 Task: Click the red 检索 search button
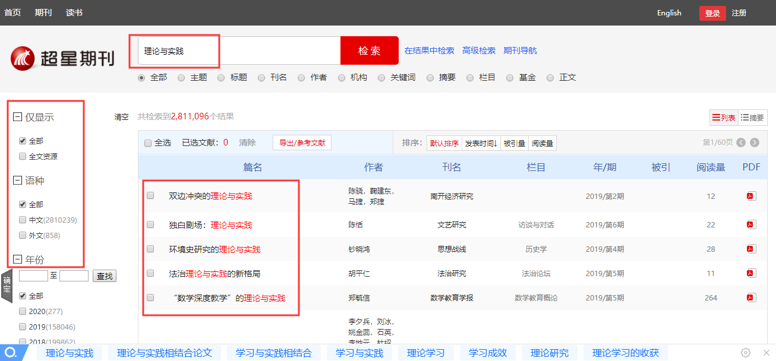pos(369,51)
